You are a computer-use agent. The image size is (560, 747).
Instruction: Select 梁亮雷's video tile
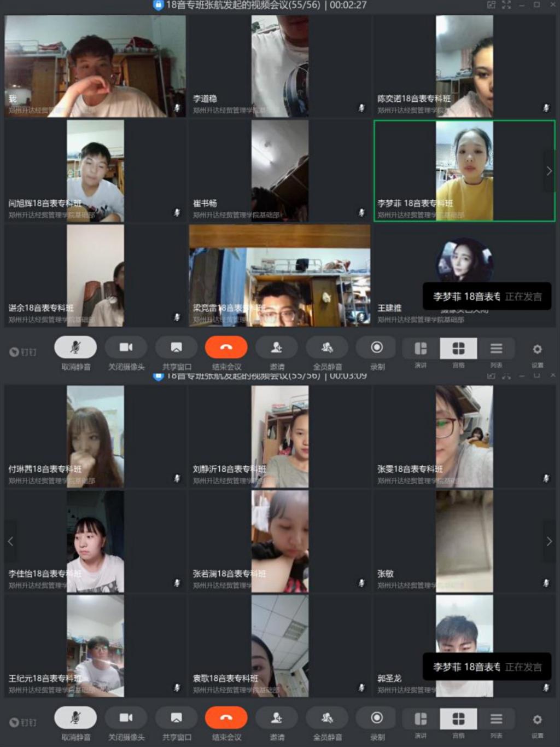pyautogui.click(x=279, y=276)
